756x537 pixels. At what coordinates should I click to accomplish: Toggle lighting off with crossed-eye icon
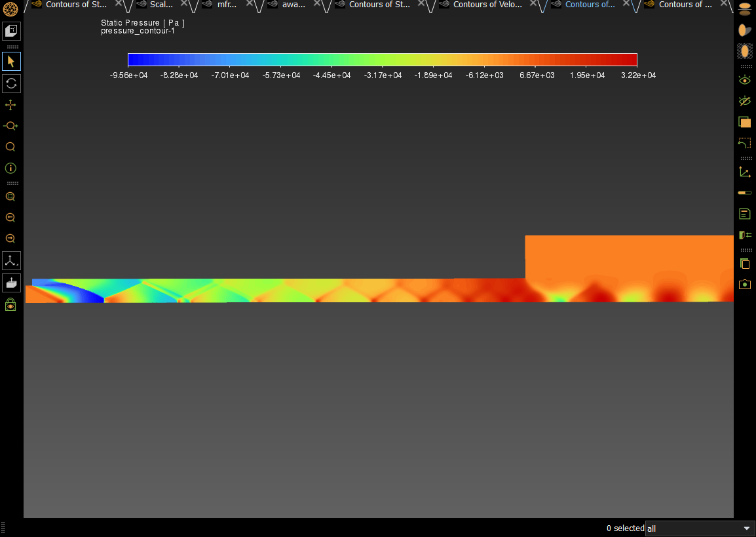point(744,101)
